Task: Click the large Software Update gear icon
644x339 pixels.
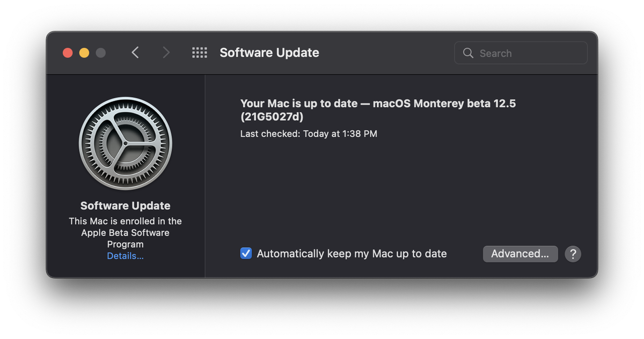Action: 126,143
